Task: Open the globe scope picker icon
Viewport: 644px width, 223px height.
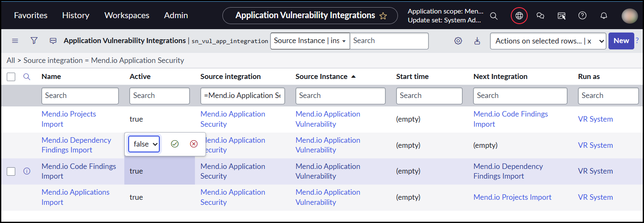Action: point(519,16)
